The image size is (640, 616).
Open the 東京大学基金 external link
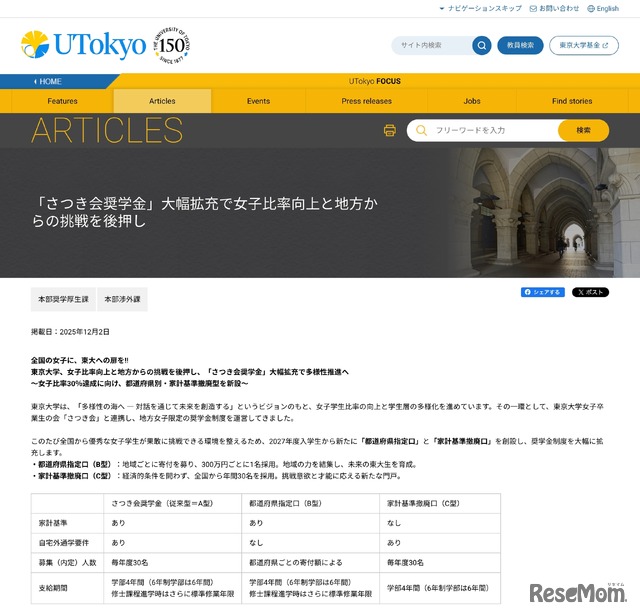(584, 45)
